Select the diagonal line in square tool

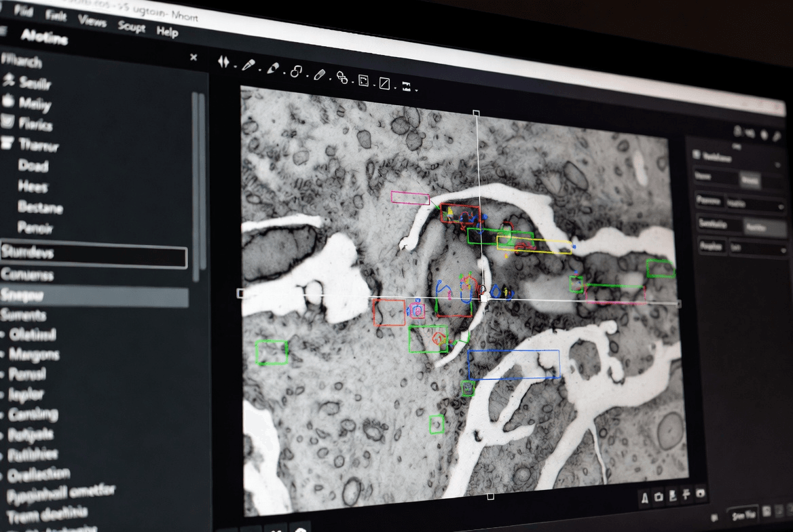(x=384, y=83)
